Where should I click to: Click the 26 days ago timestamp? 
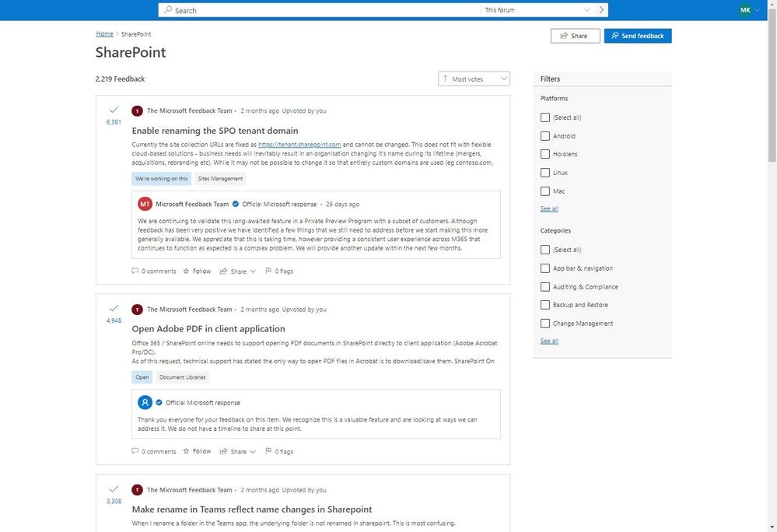click(342, 204)
